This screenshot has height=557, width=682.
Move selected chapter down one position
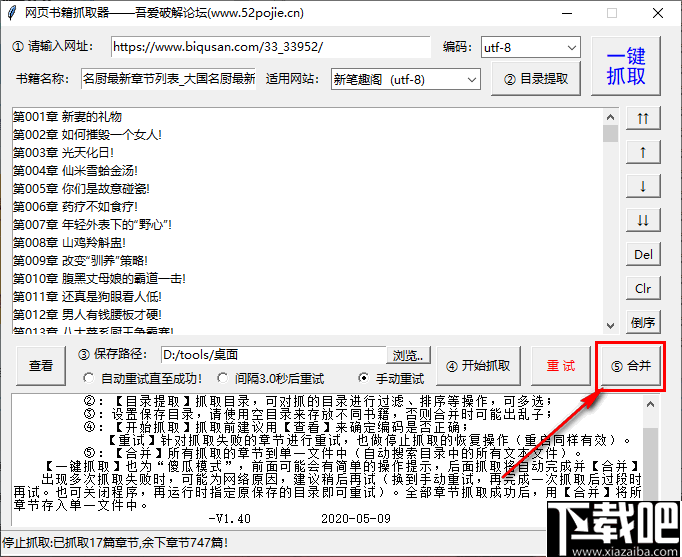coord(643,186)
